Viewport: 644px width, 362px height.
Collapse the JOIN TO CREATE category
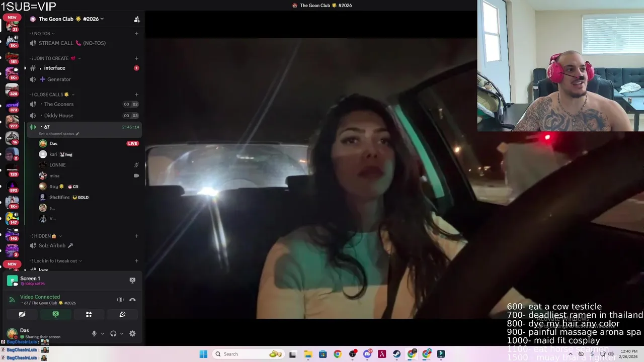pos(55,58)
